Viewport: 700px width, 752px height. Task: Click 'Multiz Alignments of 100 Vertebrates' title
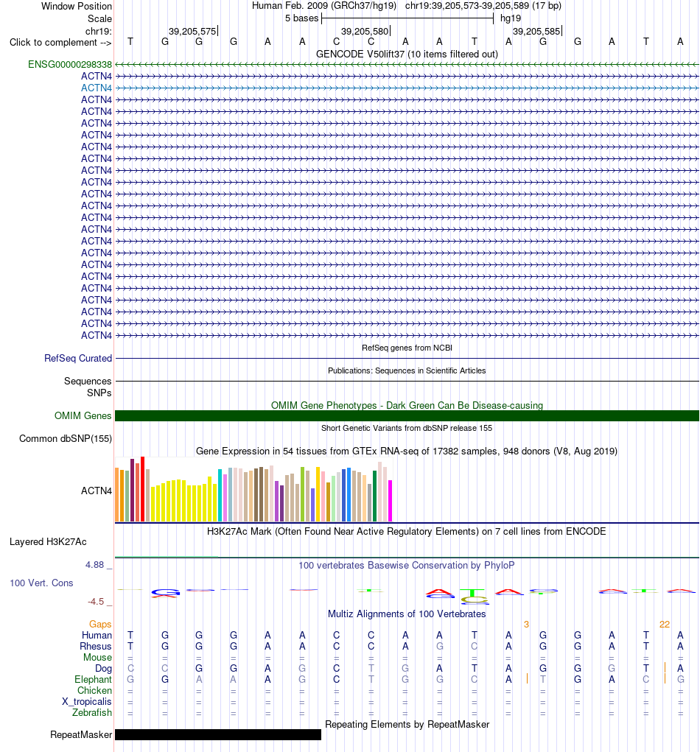[407, 614]
